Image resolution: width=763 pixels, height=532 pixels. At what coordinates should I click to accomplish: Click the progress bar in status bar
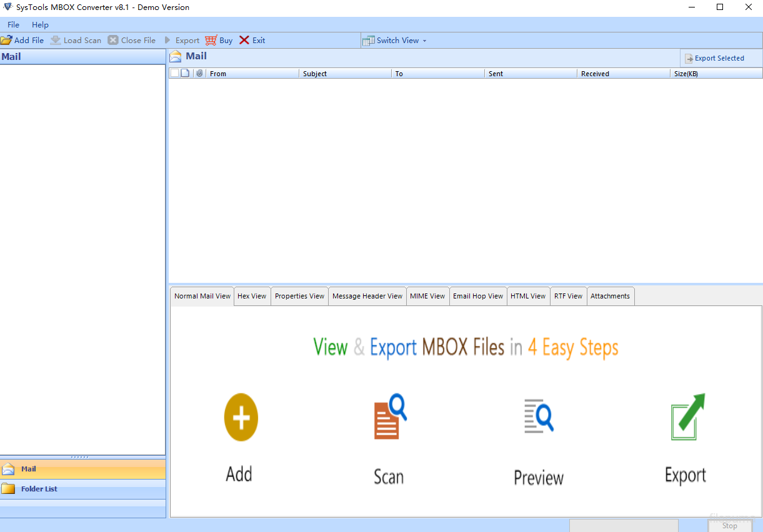[623, 526]
